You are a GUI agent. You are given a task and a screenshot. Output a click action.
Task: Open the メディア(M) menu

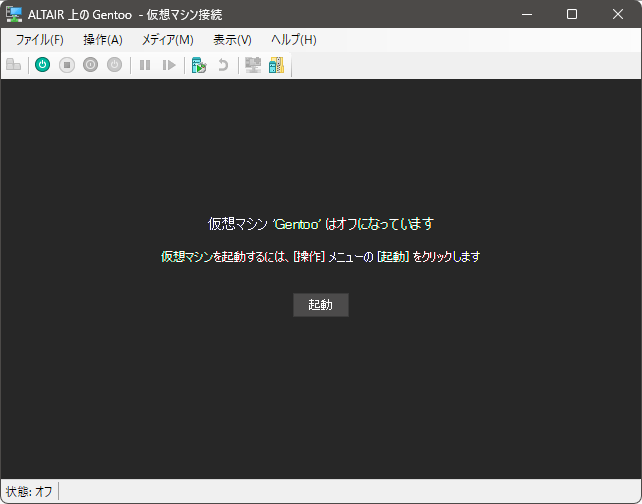click(x=167, y=40)
